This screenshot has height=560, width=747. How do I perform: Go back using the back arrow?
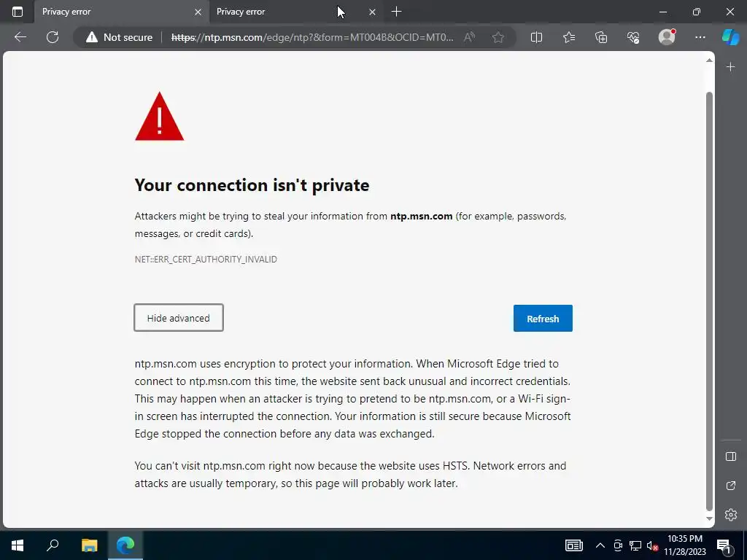(x=20, y=37)
